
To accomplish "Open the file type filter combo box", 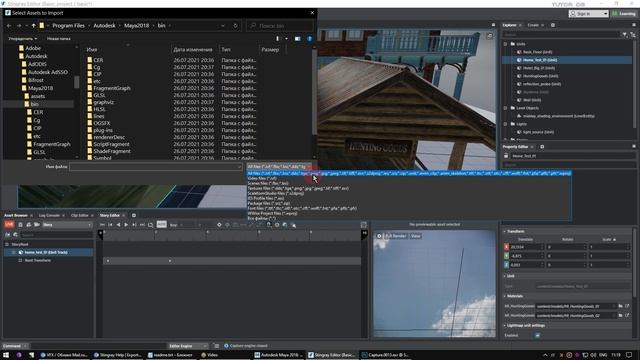I will click(x=279, y=167).
